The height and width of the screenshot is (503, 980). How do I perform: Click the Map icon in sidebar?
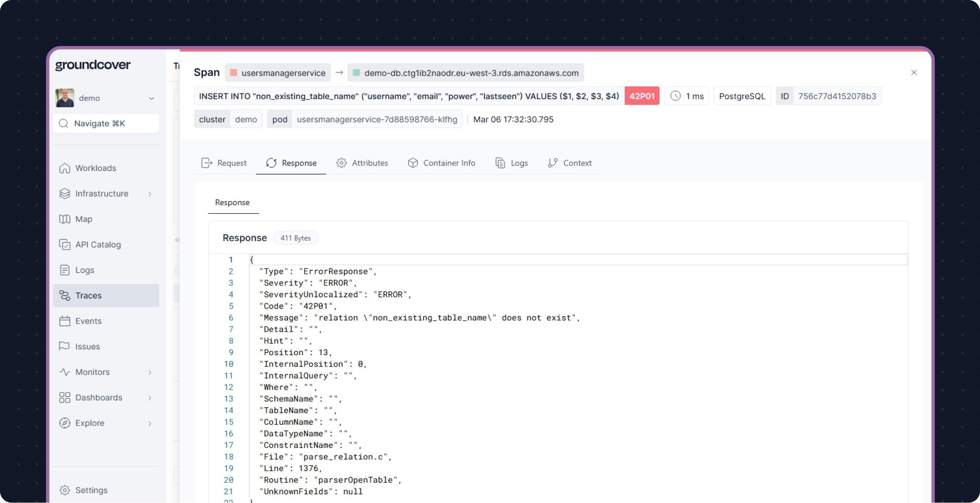pyautogui.click(x=65, y=219)
